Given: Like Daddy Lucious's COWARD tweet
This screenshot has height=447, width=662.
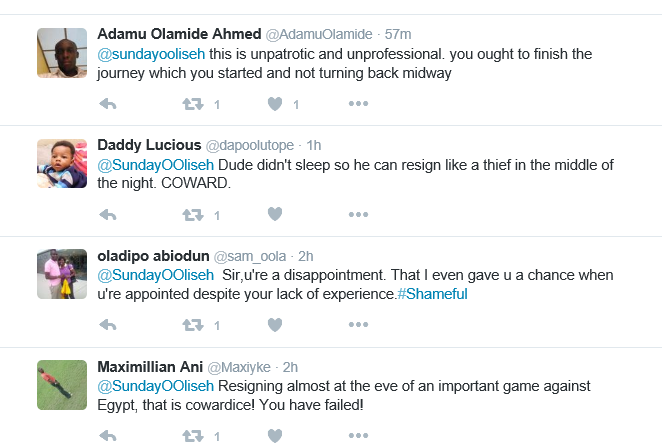Looking at the screenshot, I should [x=275, y=214].
